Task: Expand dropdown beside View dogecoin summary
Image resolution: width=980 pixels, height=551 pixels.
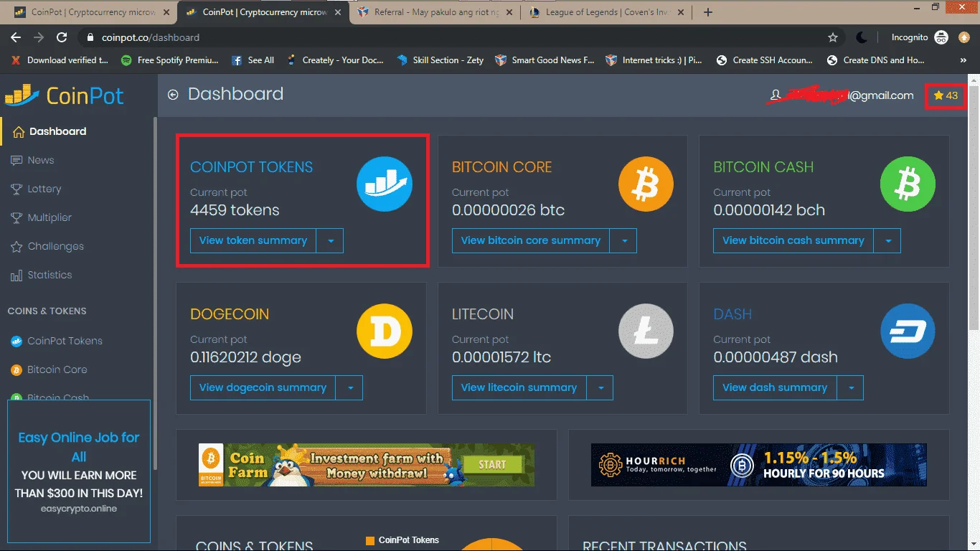Action: coord(349,387)
